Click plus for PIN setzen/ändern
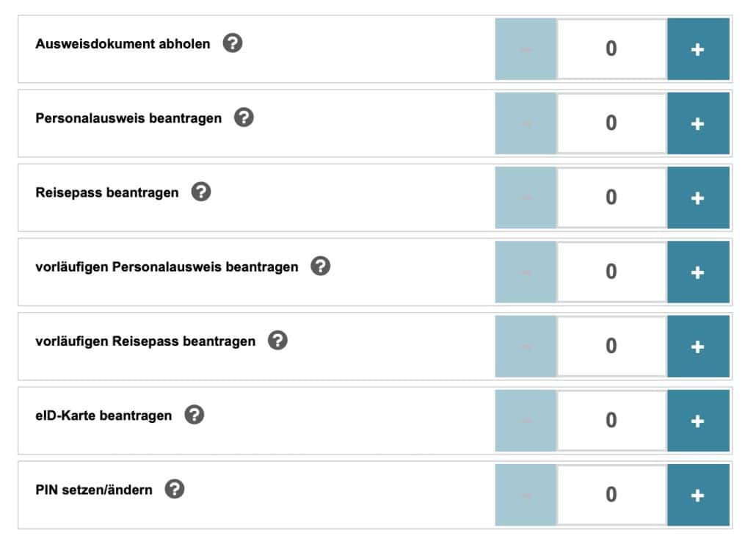The image size is (756, 544). (699, 494)
